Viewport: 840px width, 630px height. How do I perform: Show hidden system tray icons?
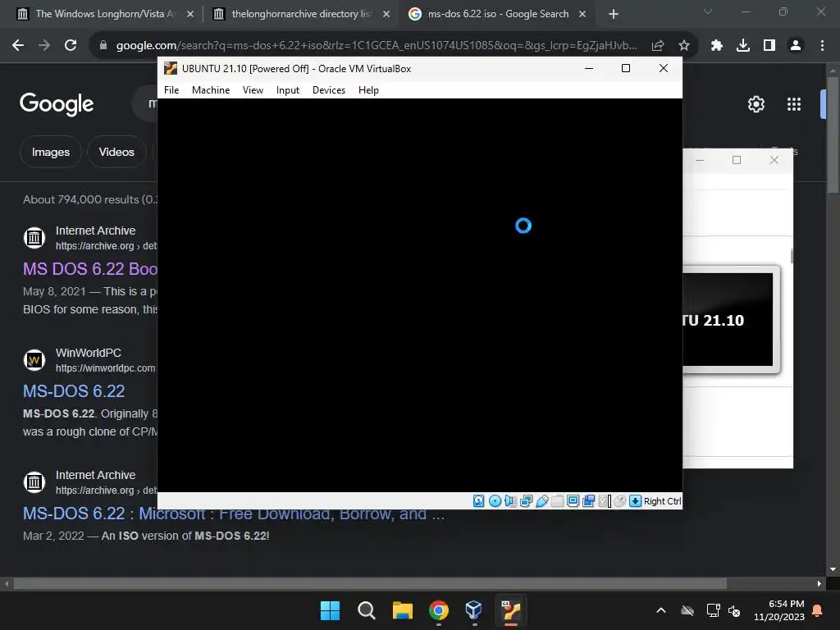click(x=661, y=610)
